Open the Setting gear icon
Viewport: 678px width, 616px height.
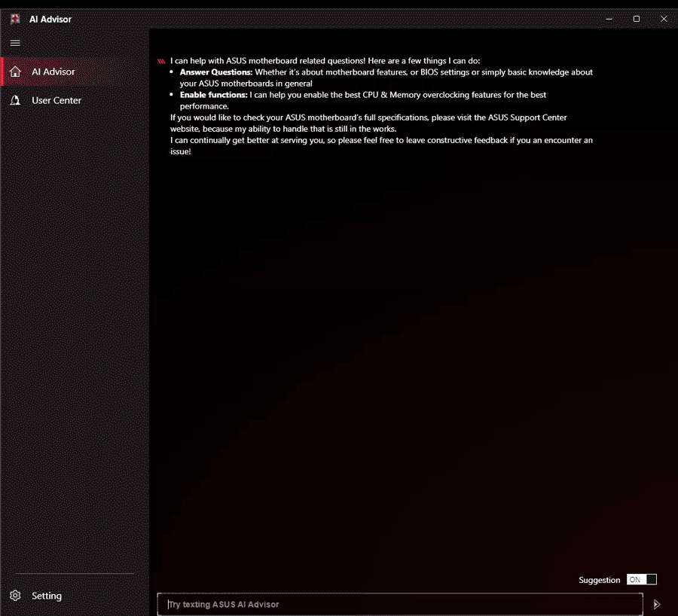15,596
